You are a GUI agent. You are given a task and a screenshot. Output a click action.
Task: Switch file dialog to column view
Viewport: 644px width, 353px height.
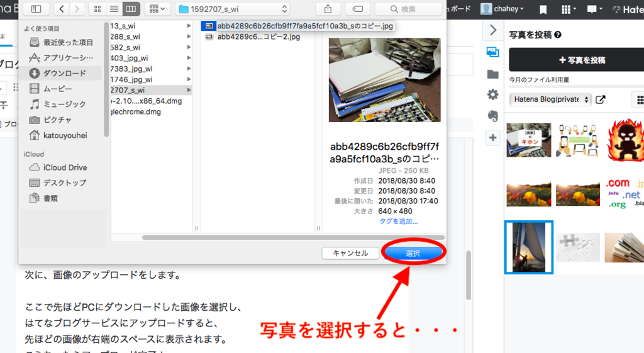pos(131,9)
